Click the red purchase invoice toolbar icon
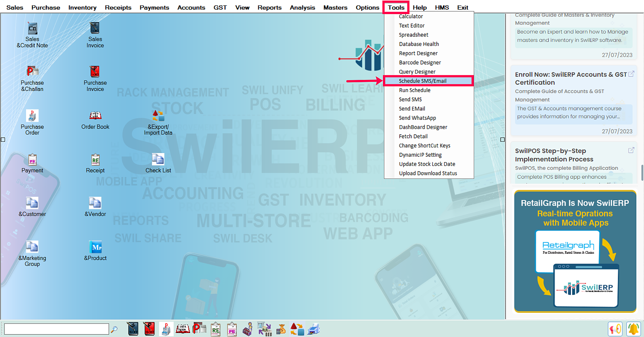Viewport: 644px width, 337px height. 149,329
